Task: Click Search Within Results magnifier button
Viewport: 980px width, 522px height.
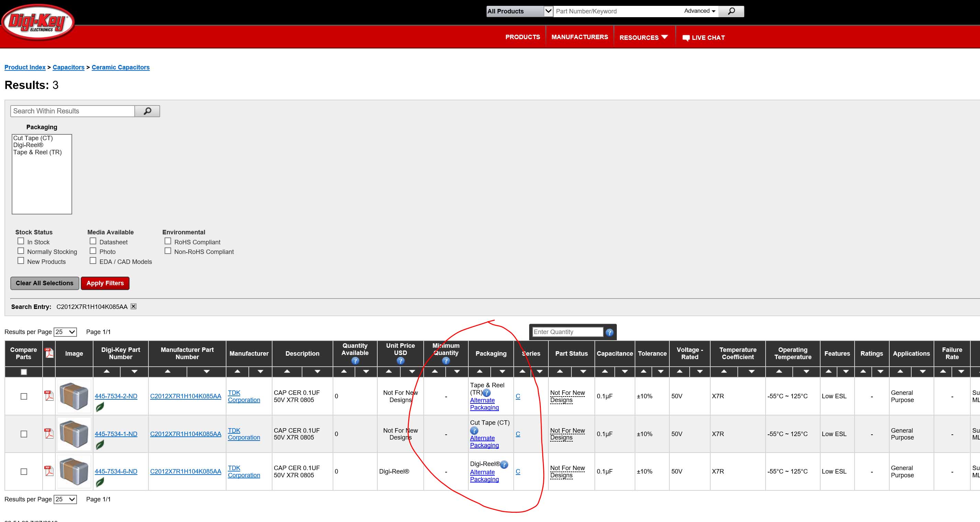Action: pyautogui.click(x=147, y=111)
